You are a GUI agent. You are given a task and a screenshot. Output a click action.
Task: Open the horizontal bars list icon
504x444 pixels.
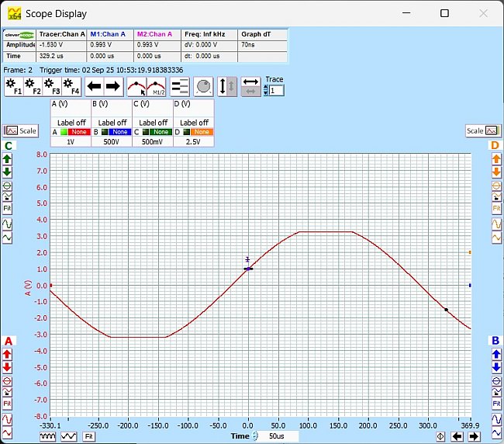point(180,86)
